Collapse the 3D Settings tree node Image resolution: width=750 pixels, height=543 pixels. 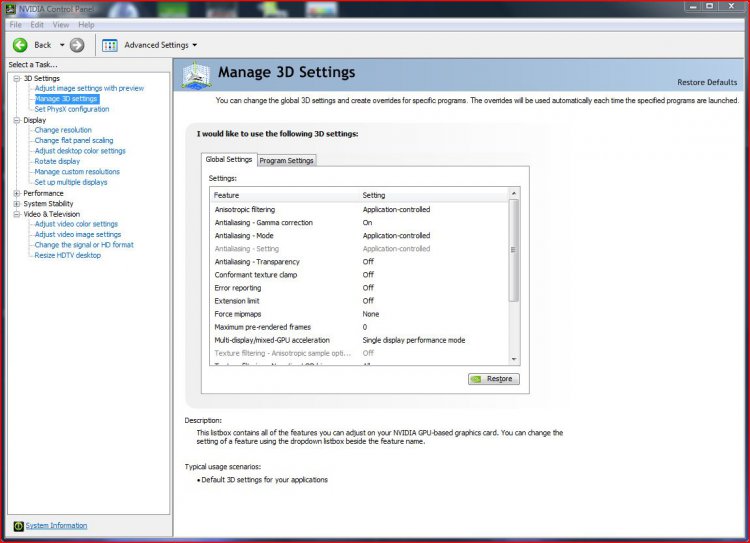[17, 78]
